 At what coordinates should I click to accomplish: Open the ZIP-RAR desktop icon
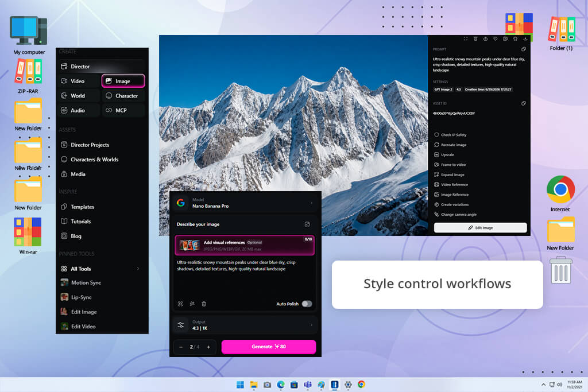(28, 76)
